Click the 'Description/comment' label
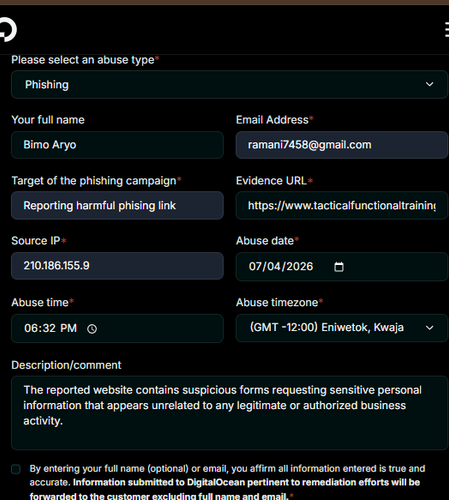The width and height of the screenshot is (449, 500). pos(66,365)
